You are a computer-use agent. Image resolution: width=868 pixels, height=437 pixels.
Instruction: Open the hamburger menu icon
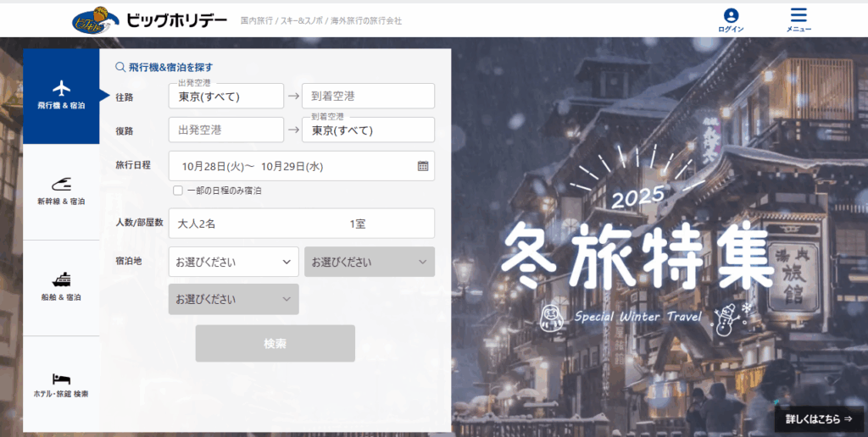(x=798, y=16)
